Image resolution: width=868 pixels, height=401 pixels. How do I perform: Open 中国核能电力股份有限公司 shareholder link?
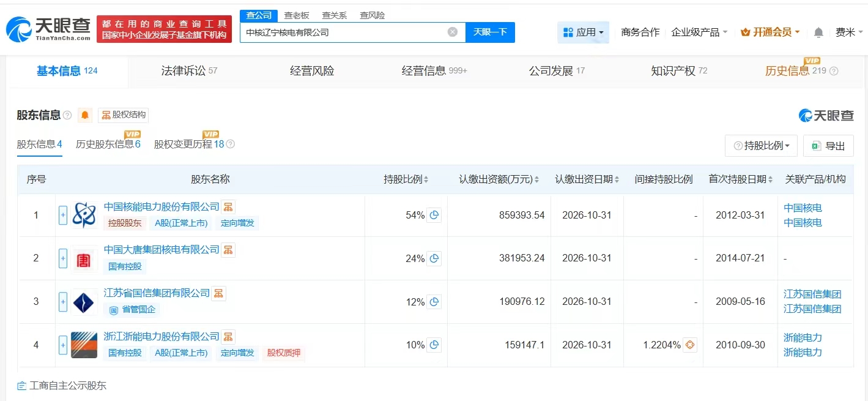[161, 207]
